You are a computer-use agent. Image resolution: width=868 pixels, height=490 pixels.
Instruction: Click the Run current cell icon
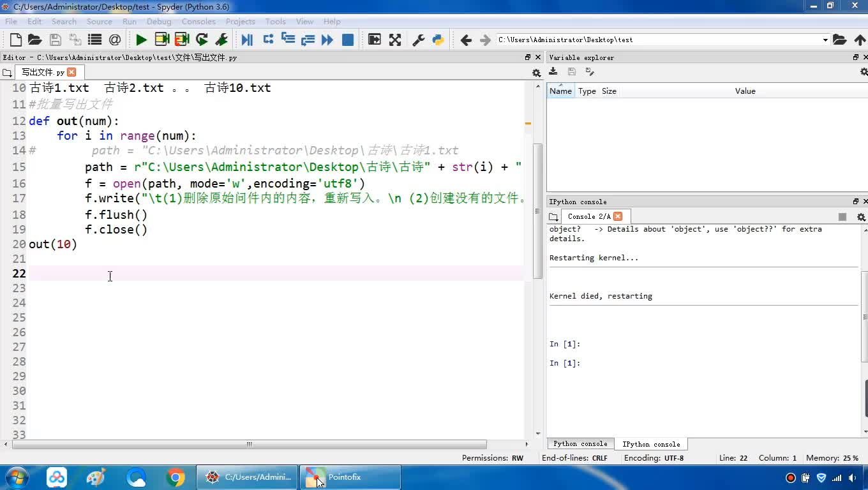tap(162, 40)
